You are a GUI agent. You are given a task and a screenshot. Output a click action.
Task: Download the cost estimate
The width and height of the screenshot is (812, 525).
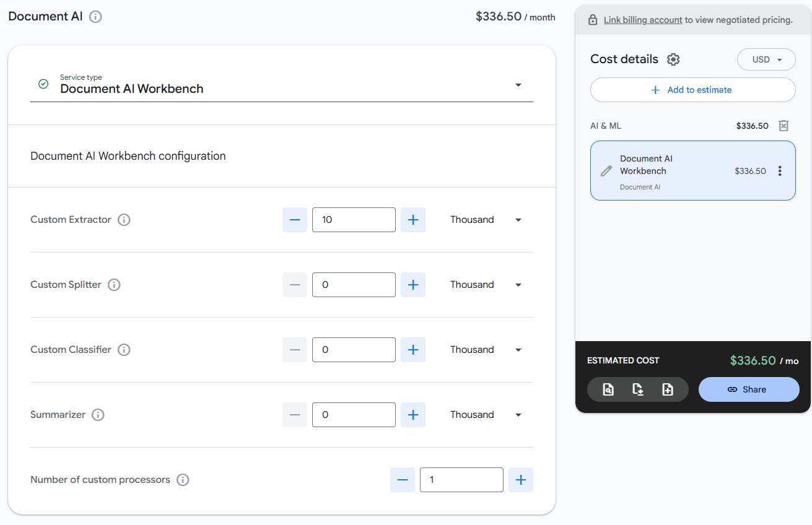point(638,389)
